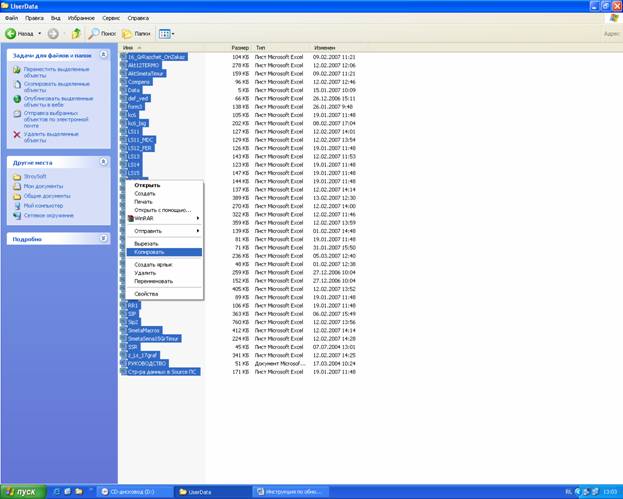Click the Forward navigation arrow icon
The width and height of the screenshot is (623, 499).
tap(53, 34)
